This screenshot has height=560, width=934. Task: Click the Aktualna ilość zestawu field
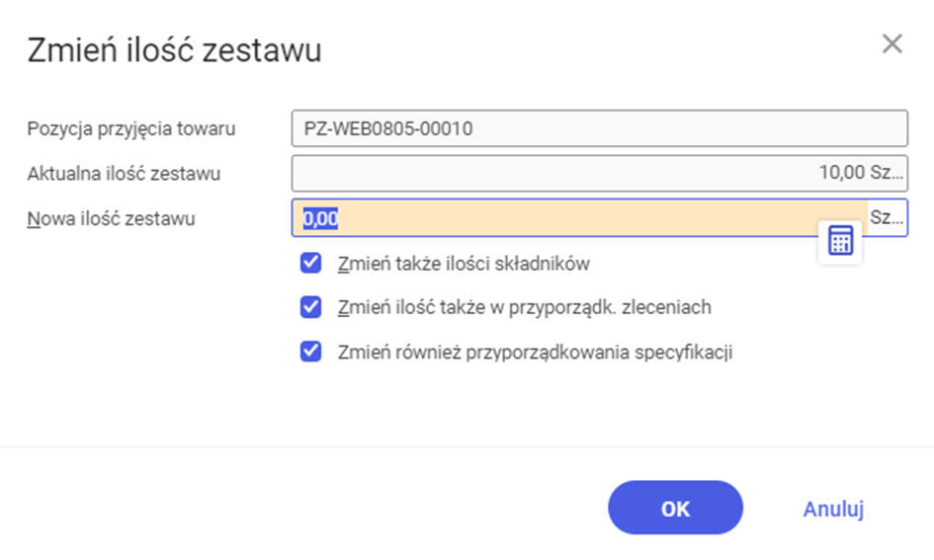click(x=599, y=173)
